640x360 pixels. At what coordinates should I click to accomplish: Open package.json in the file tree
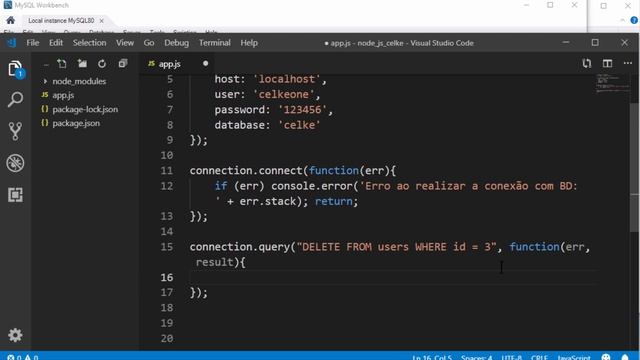(x=76, y=123)
